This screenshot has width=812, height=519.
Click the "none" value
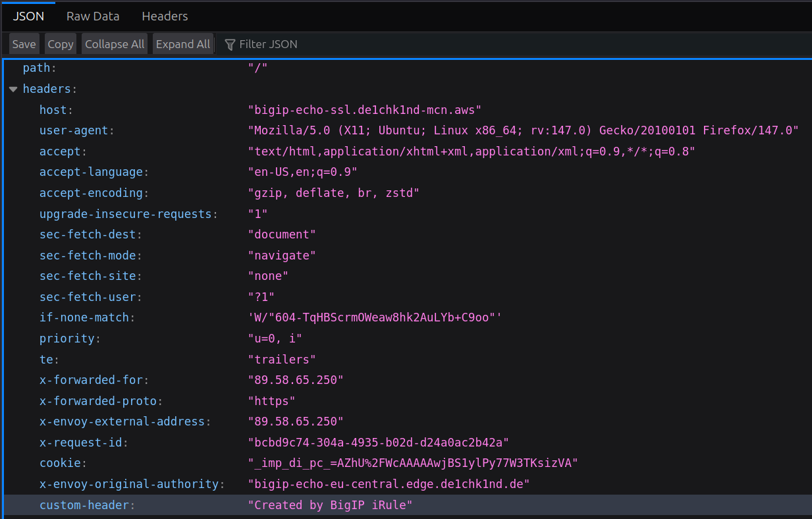click(x=268, y=276)
